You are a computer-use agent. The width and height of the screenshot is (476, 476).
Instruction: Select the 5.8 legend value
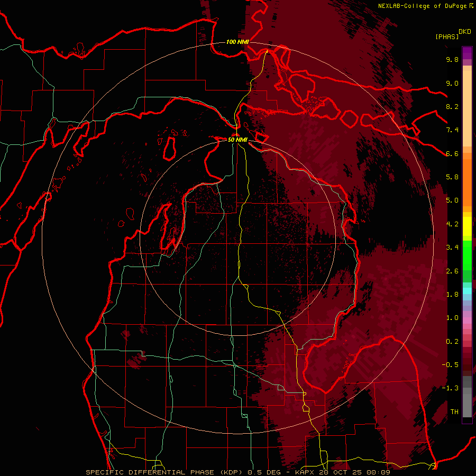tap(452, 177)
